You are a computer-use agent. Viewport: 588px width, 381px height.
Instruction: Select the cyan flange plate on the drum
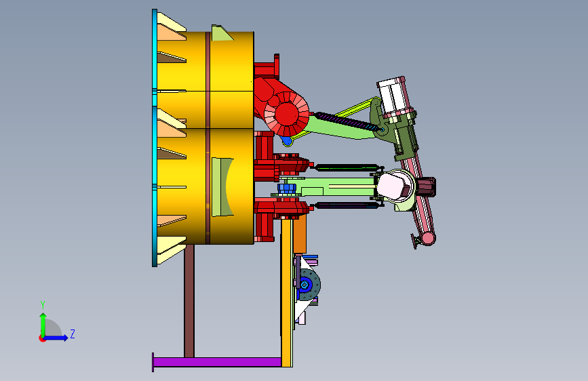pos(155,138)
